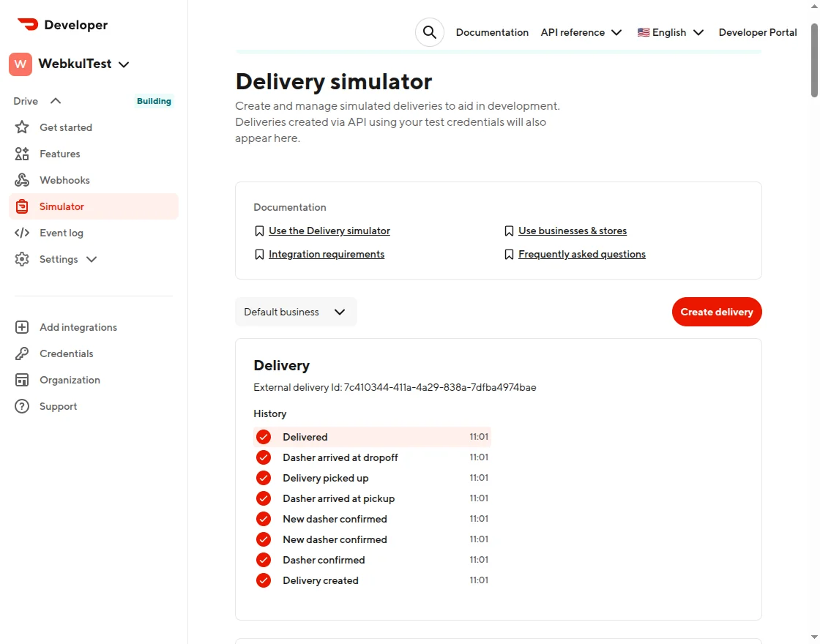Click the Add integrations plus icon
Screen dimensions: 820x644
click(x=22, y=327)
